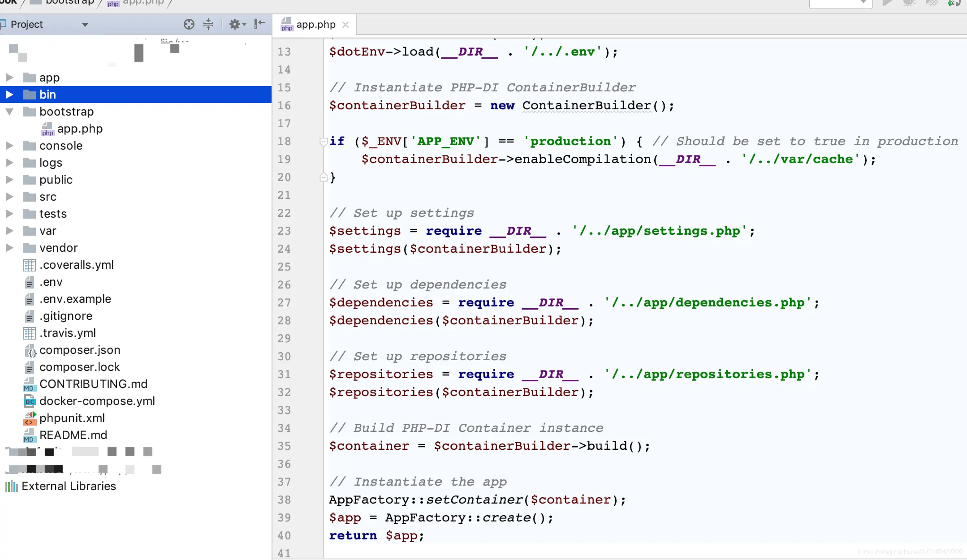
Task: Open the Project view dropdown
Action: click(85, 25)
